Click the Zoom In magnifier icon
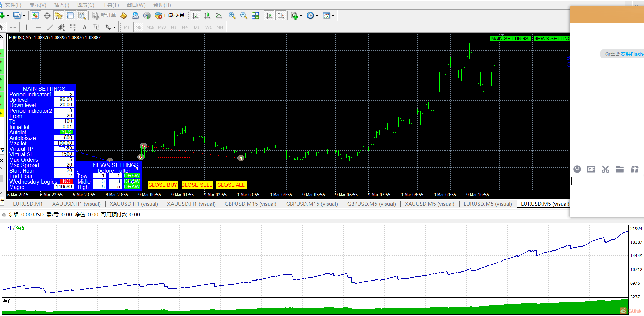The height and width of the screenshot is (316, 644). pyautogui.click(x=232, y=16)
